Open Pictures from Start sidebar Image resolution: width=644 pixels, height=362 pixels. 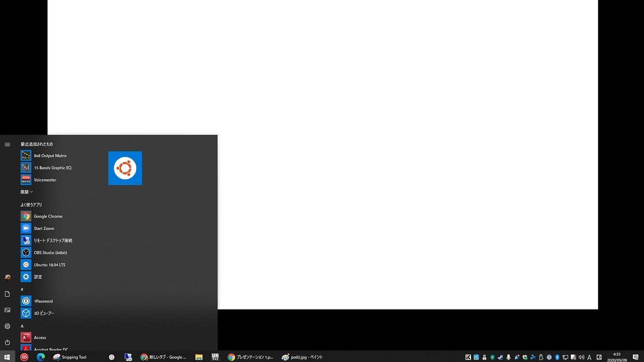(x=7, y=310)
